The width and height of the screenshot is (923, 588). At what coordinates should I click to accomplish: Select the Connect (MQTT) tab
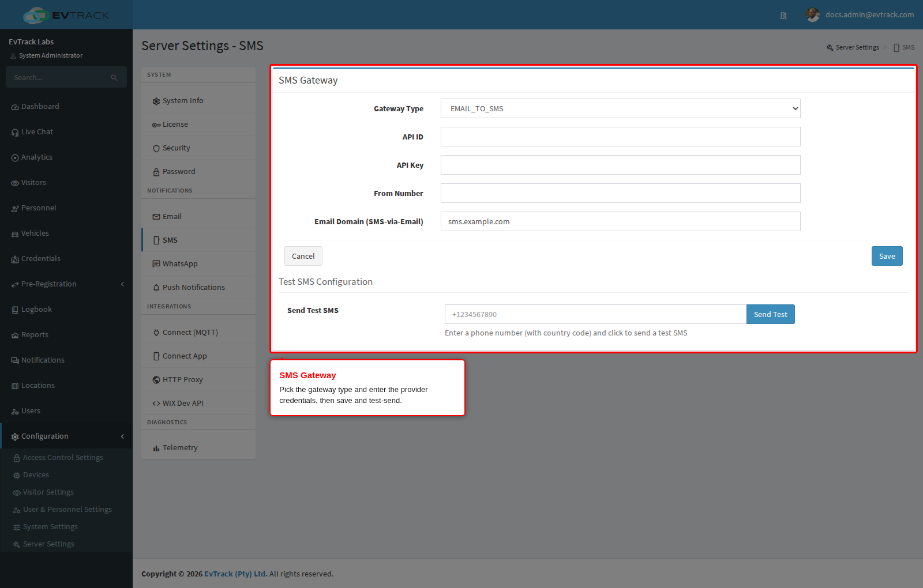click(x=198, y=333)
